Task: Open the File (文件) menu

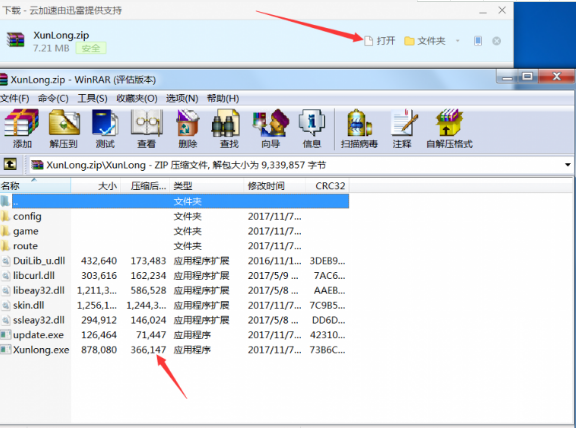Action: tap(15, 98)
